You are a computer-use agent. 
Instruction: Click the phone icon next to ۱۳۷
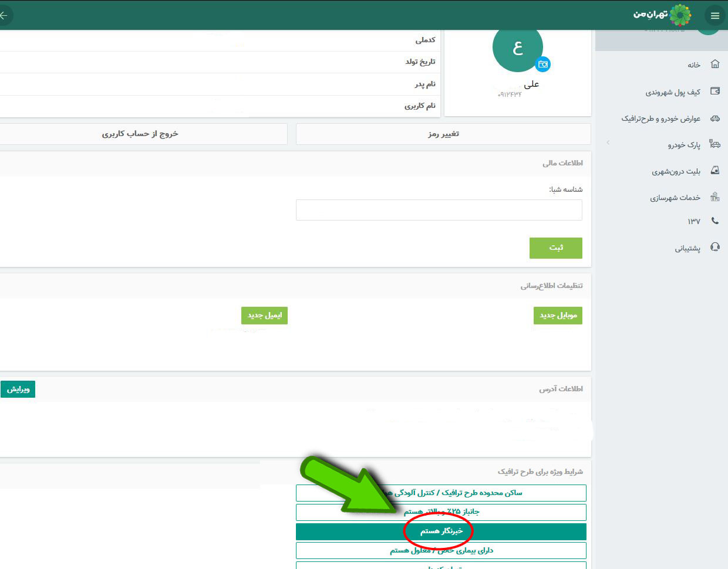(x=714, y=221)
